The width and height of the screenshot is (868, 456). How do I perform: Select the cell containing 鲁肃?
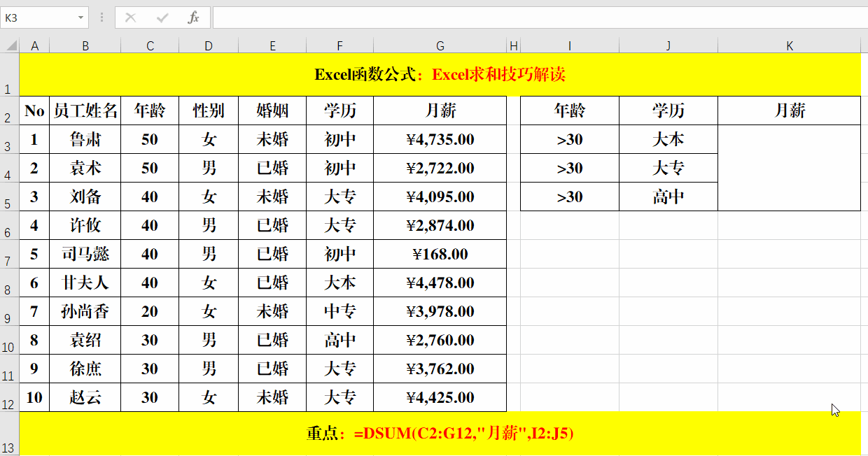(x=85, y=139)
